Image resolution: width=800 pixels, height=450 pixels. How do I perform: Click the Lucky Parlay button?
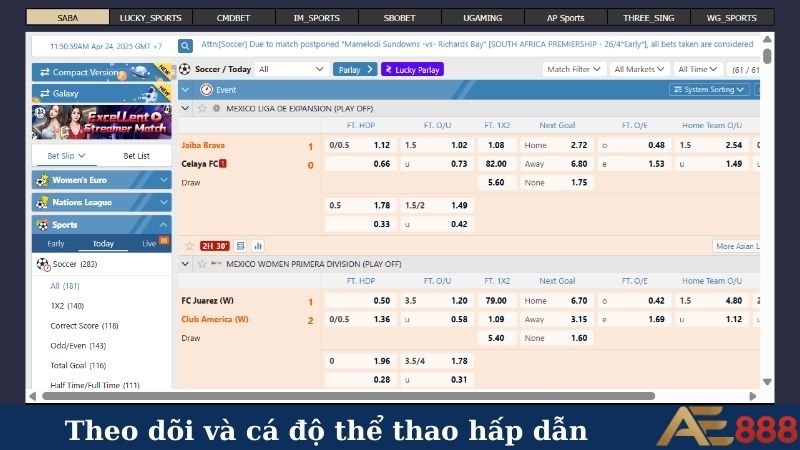click(x=412, y=69)
